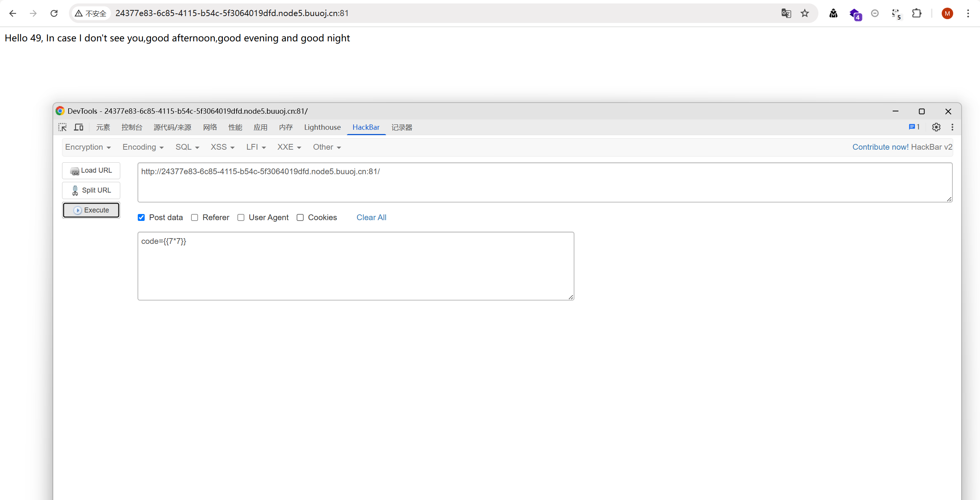Image resolution: width=980 pixels, height=500 pixels.
Task: Click the browser reload page icon
Action: (x=54, y=13)
